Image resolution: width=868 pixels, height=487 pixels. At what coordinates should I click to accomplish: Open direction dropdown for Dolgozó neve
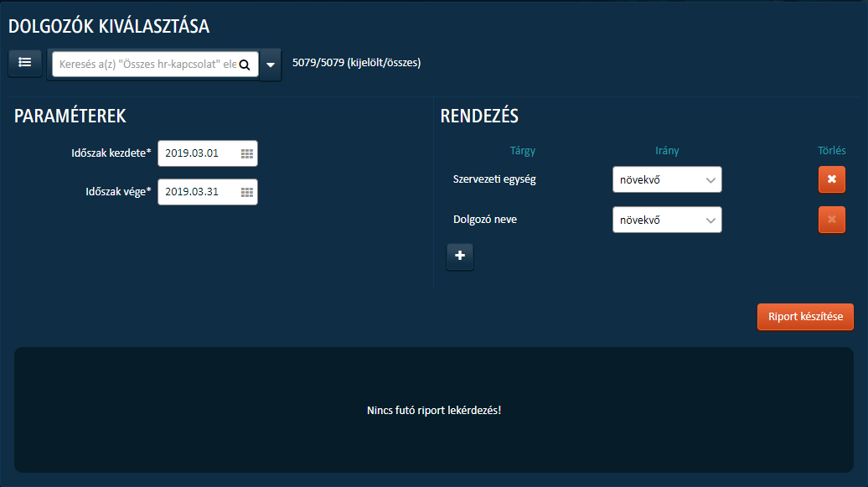(x=667, y=220)
